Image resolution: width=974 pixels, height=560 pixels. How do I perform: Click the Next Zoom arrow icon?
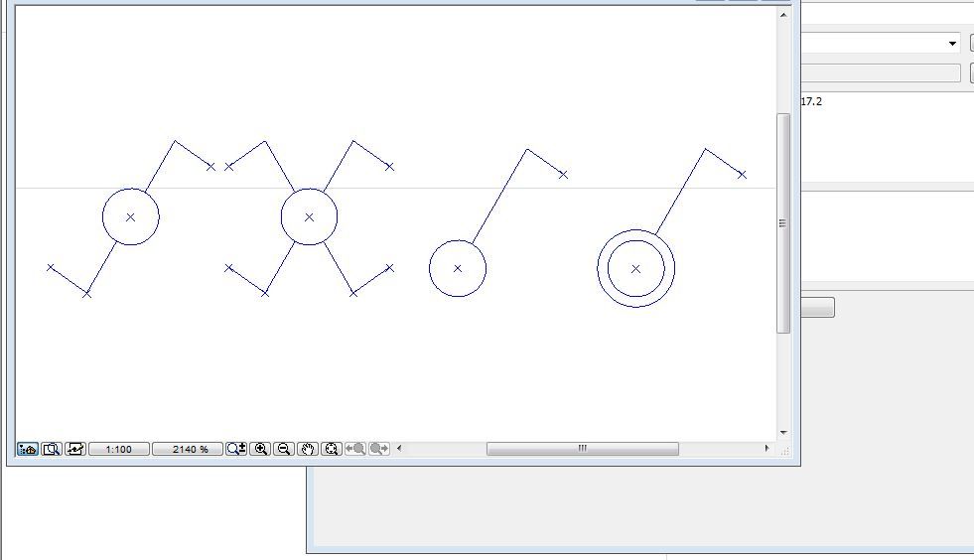coord(379,449)
